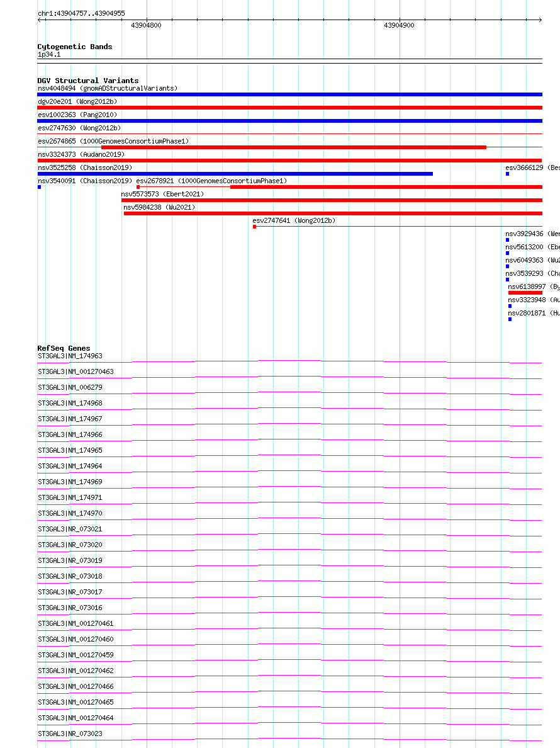Viewport: 560px width, 748px height.
Task: Open variant esv2747641 (Wong2012b) label
Action: coord(294,220)
